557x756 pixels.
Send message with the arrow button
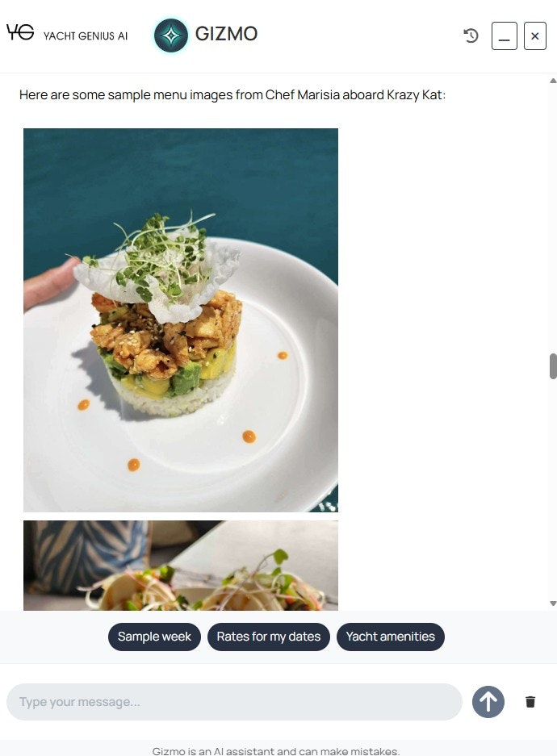(488, 701)
